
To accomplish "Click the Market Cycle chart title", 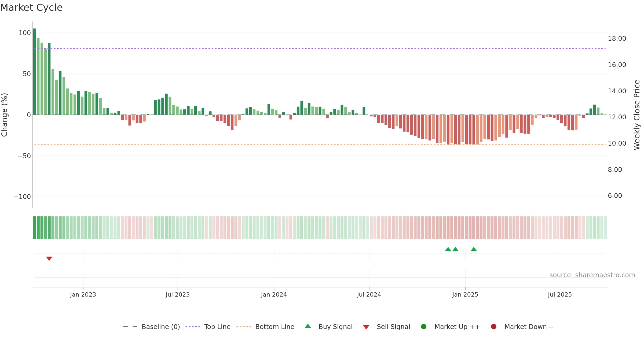I will pyautogui.click(x=31, y=8).
